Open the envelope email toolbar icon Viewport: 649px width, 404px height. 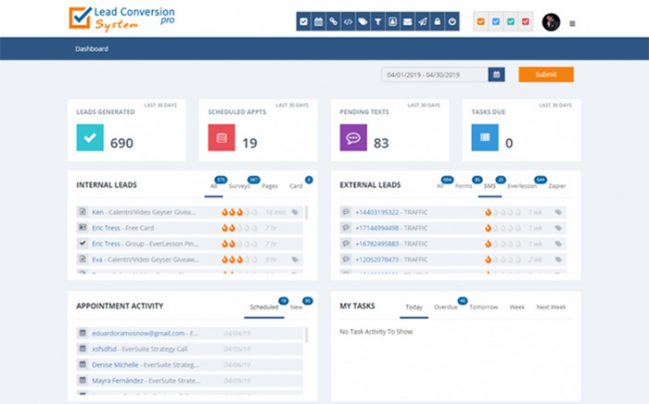pos(407,21)
